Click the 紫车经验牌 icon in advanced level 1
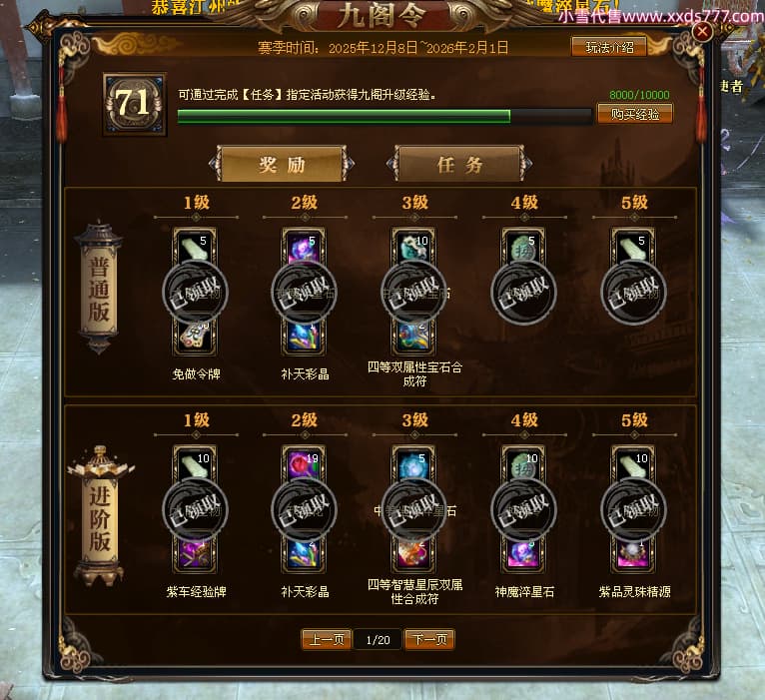Viewport: 765px width, 700px height. (195, 554)
